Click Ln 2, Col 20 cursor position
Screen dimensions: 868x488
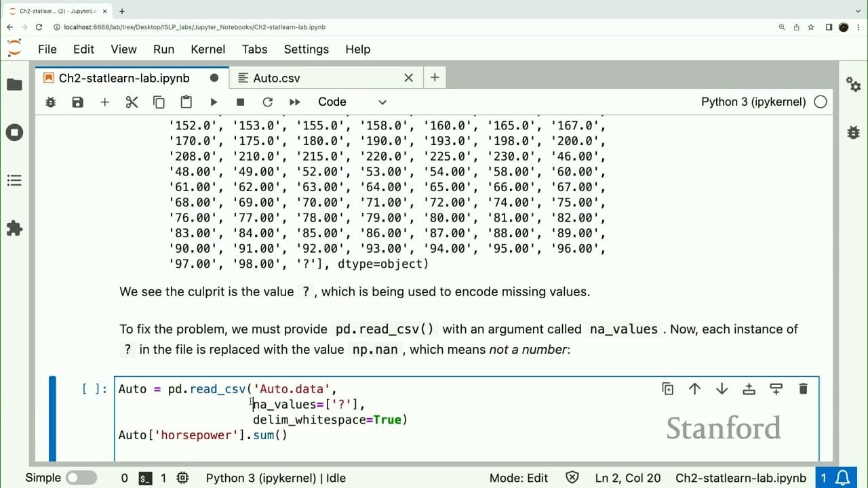(628, 478)
